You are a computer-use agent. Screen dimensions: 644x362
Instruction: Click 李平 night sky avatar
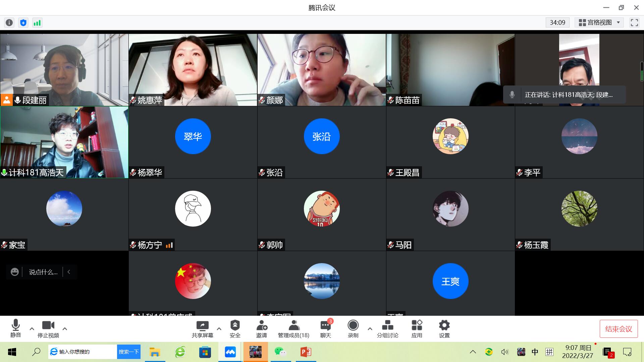click(x=579, y=136)
